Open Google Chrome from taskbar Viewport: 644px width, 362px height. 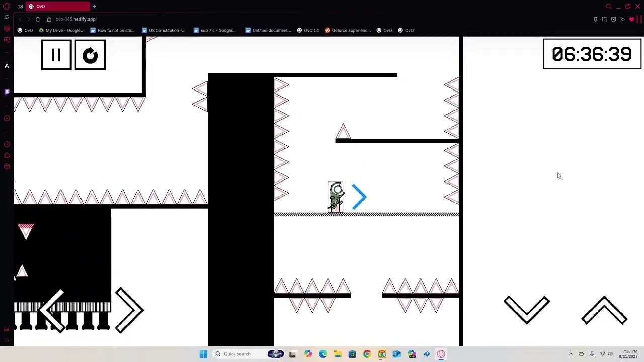point(367,354)
